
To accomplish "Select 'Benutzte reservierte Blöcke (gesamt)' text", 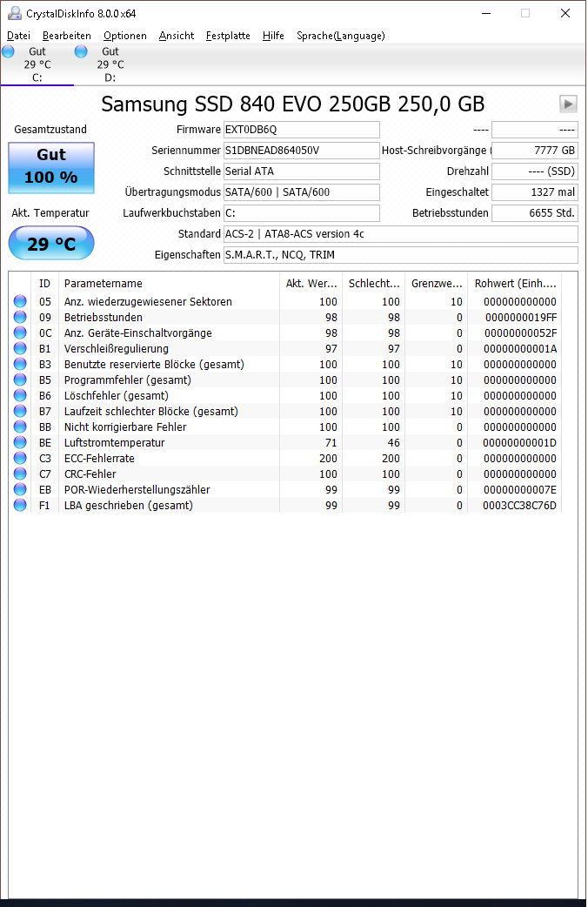I will click(x=154, y=364).
